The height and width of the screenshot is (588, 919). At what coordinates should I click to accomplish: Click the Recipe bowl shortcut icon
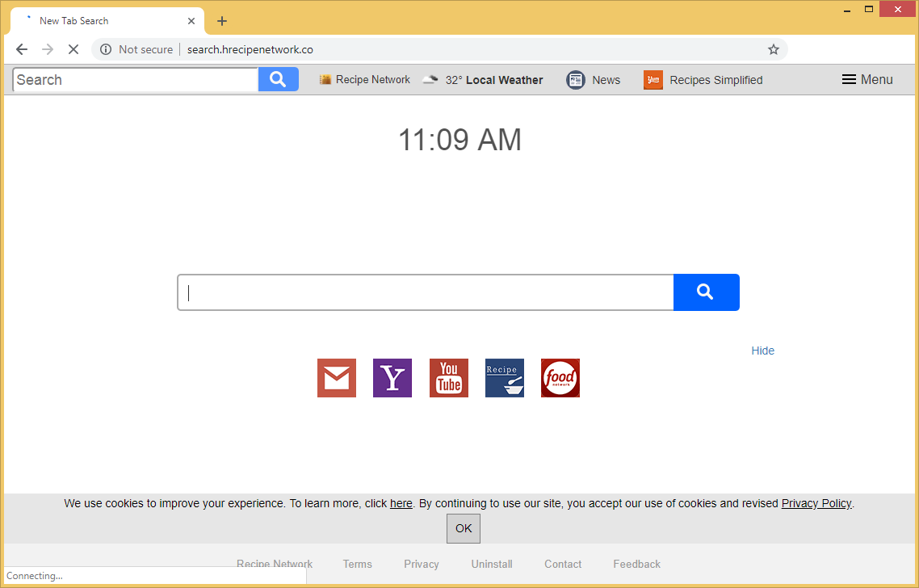pos(505,378)
